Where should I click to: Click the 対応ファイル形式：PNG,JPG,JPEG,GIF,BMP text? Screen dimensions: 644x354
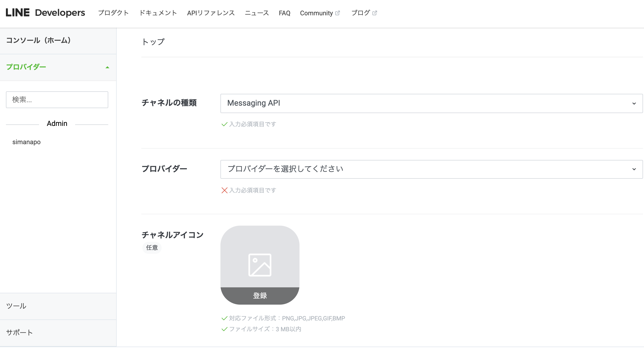coord(287,318)
